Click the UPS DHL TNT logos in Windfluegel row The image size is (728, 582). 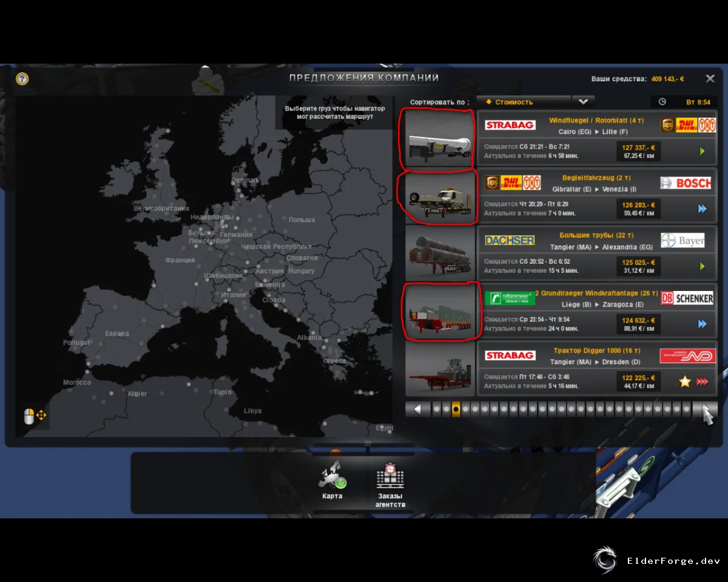coord(688,125)
